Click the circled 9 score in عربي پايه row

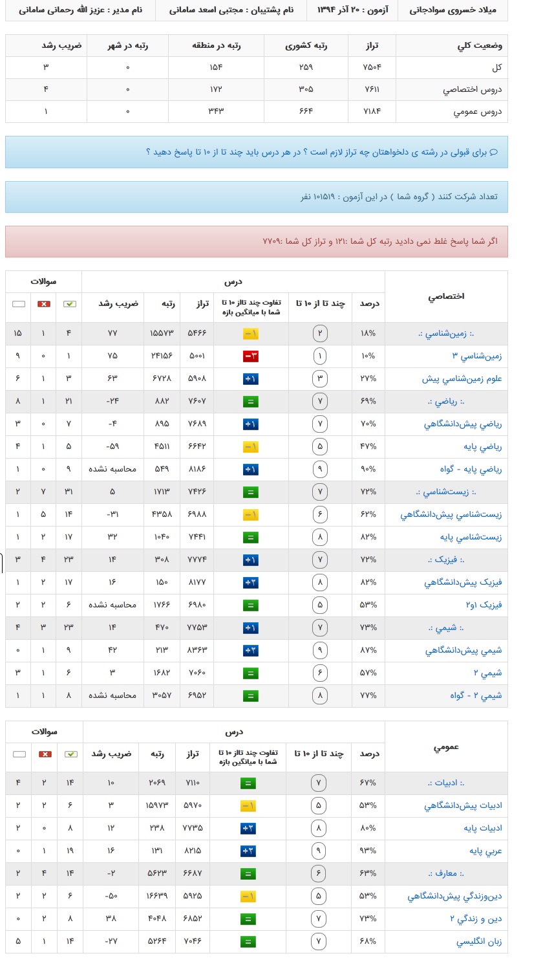pos(318,851)
